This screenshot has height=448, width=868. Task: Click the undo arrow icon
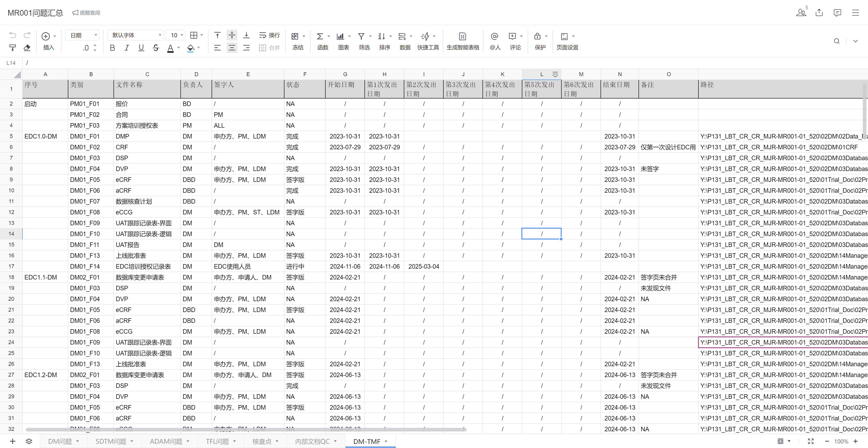12,35
